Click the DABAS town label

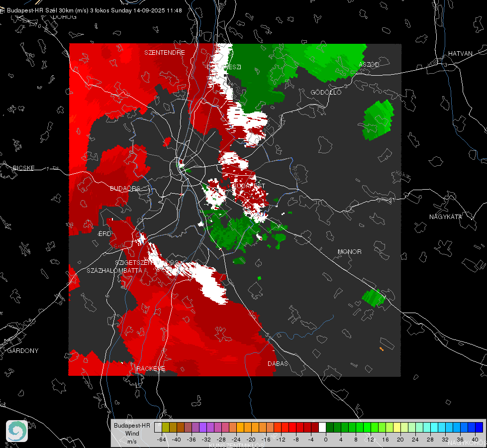(x=278, y=363)
